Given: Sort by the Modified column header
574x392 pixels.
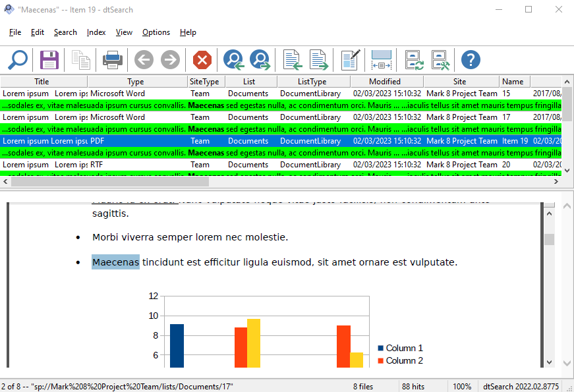Looking at the screenshot, I should 387,82.
